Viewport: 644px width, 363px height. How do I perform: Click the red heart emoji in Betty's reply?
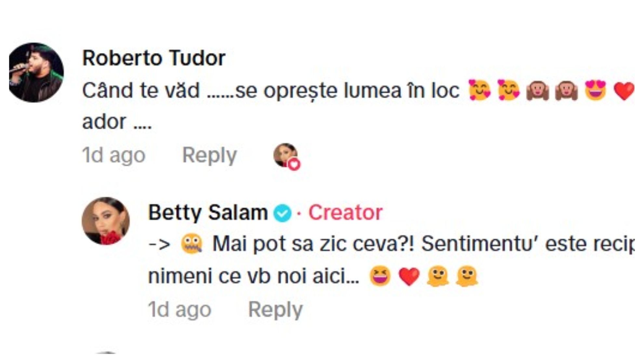tap(409, 277)
